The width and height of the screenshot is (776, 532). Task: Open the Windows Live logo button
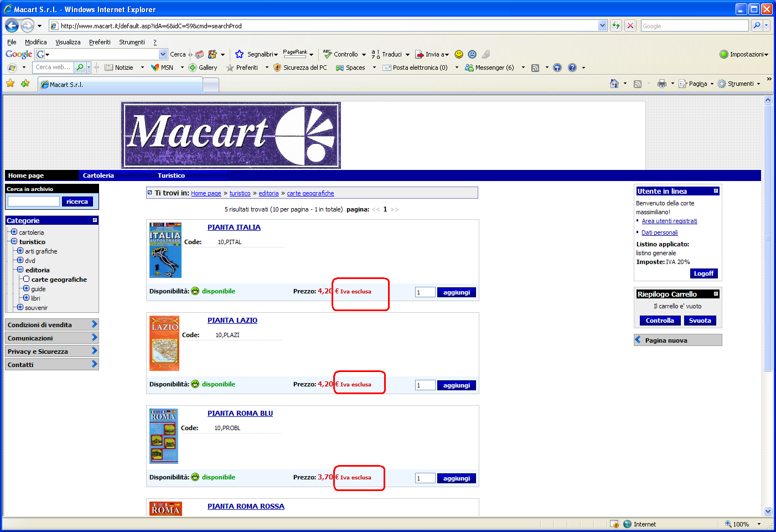point(12,68)
